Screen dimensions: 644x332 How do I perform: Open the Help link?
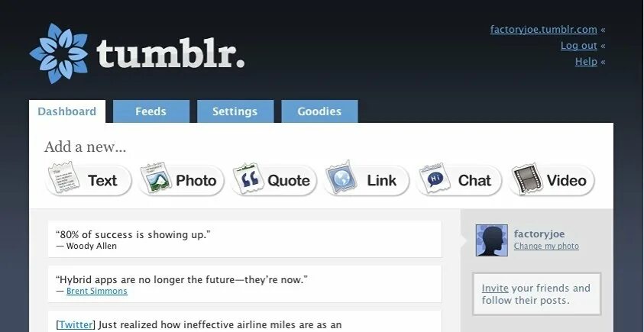586,62
